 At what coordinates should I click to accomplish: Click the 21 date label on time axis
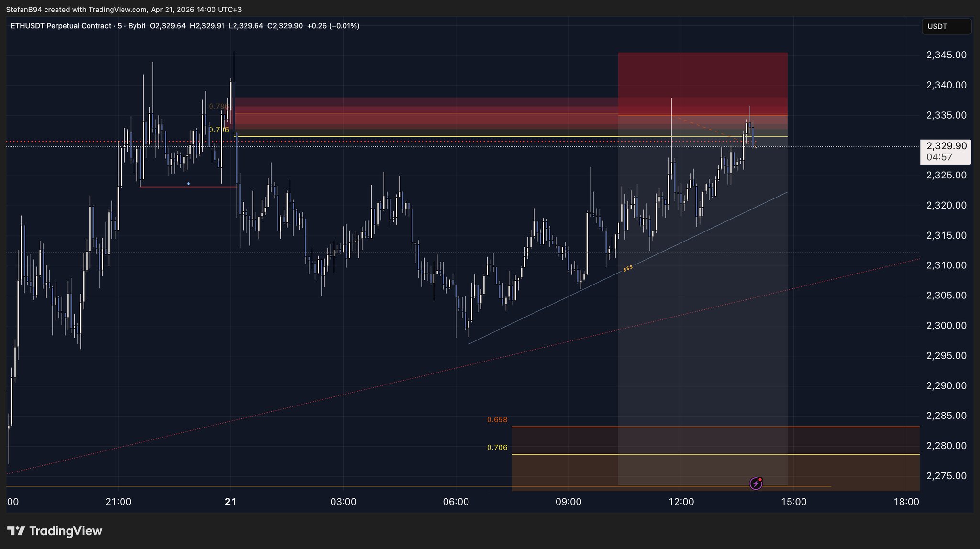pos(231,502)
